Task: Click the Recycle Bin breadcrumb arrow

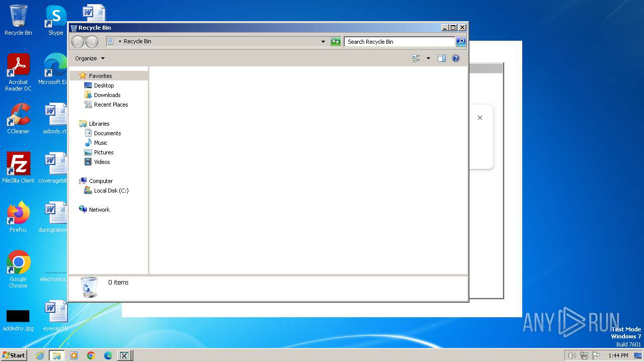Action: pyautogui.click(x=120, y=42)
